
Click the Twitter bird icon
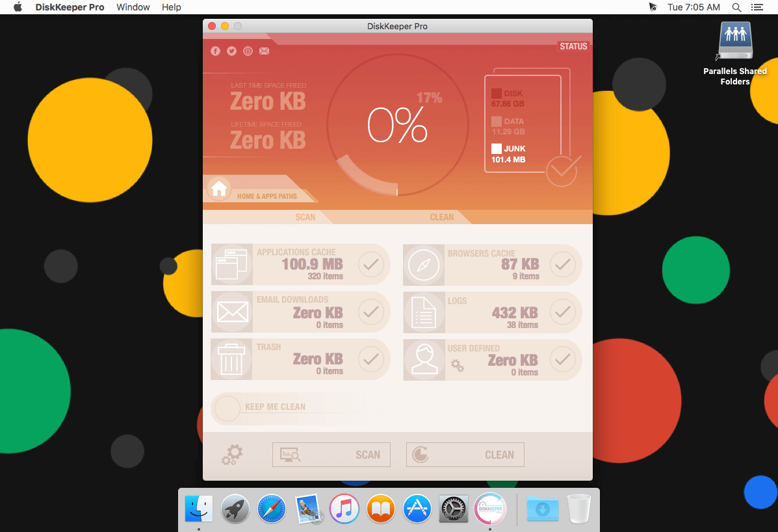tap(232, 51)
